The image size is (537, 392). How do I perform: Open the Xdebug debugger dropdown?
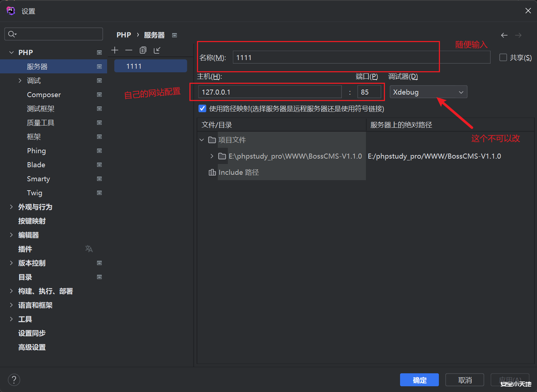[461, 92]
